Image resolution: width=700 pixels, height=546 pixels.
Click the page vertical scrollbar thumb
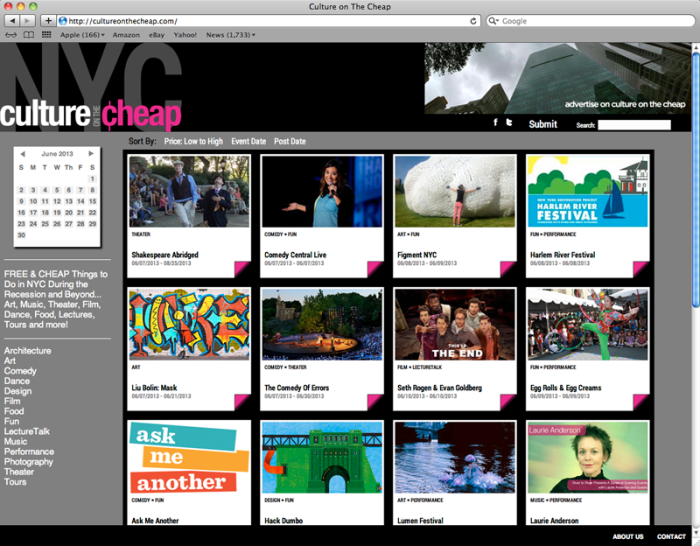pos(696,179)
